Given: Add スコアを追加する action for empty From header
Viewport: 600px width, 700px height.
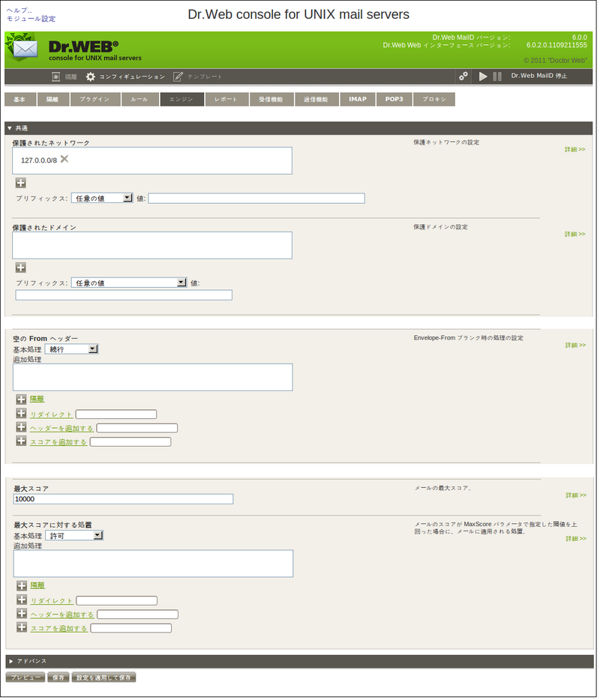Looking at the screenshot, I should [21, 441].
